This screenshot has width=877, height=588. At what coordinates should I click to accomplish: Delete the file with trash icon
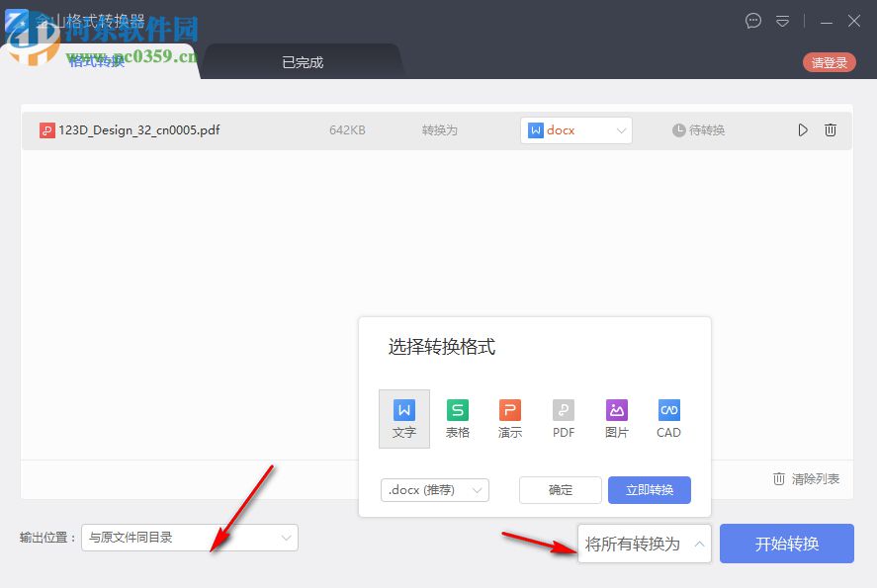[x=831, y=130]
